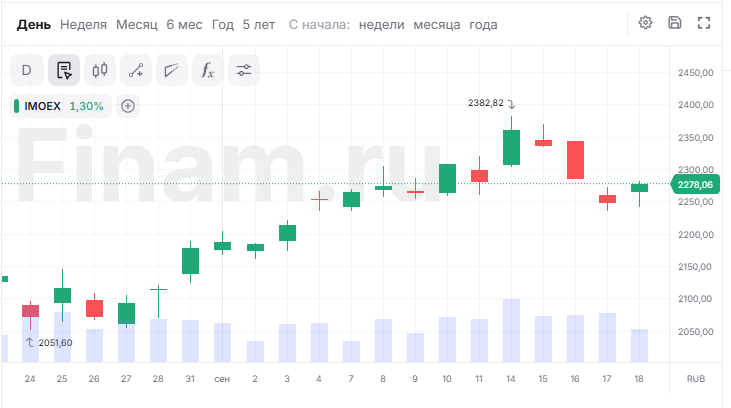Activate the trend line drawing tool
Viewport: 731px width, 408px height.
136,70
